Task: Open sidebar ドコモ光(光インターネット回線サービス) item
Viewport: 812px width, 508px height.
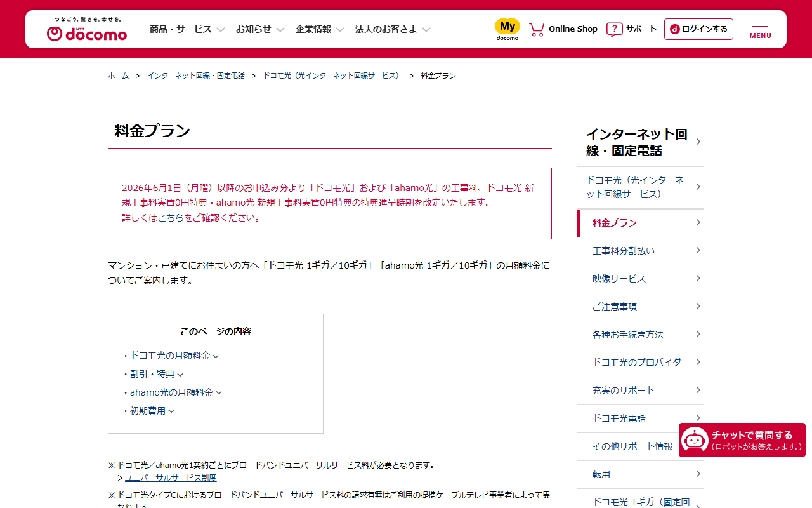Action: click(x=641, y=187)
